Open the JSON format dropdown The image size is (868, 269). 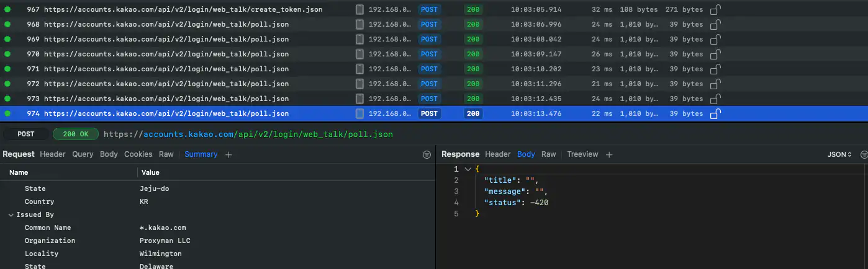point(839,154)
